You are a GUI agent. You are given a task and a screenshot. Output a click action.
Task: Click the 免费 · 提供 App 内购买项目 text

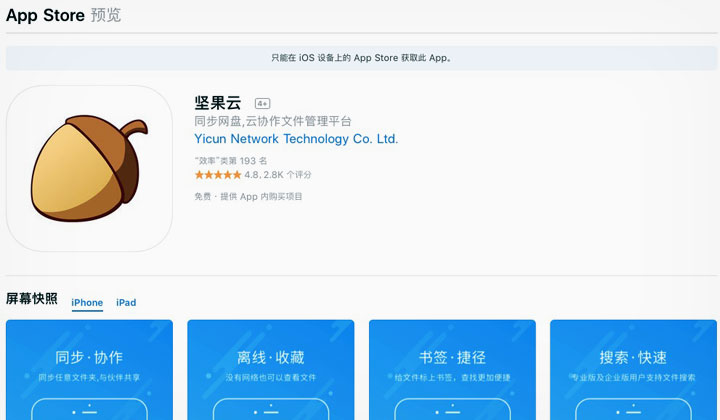(x=248, y=196)
